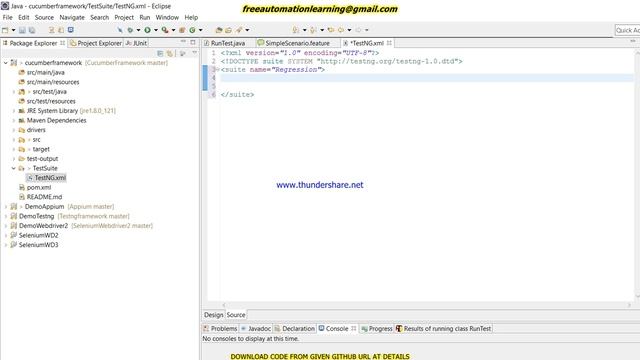Minimize the Package Explorer panel
This screenshot has height=360, width=640.
pyautogui.click(x=183, y=42)
